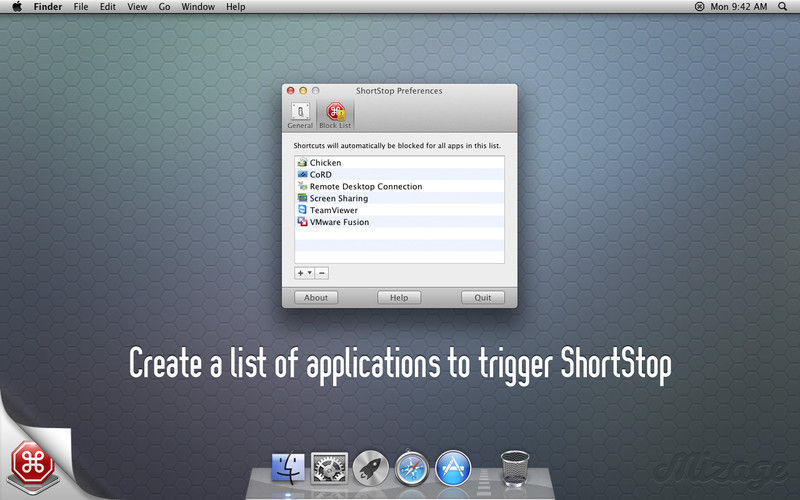Viewport: 800px width, 500px height.
Task: Open the General preferences tab
Action: pyautogui.click(x=300, y=115)
